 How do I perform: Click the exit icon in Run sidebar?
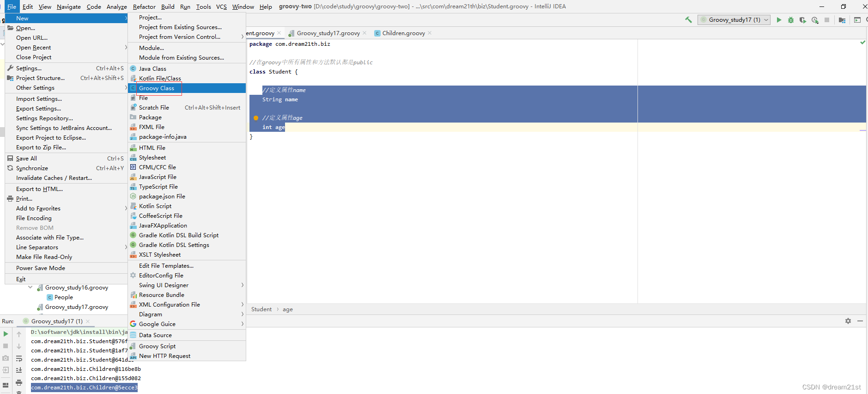(x=6, y=370)
